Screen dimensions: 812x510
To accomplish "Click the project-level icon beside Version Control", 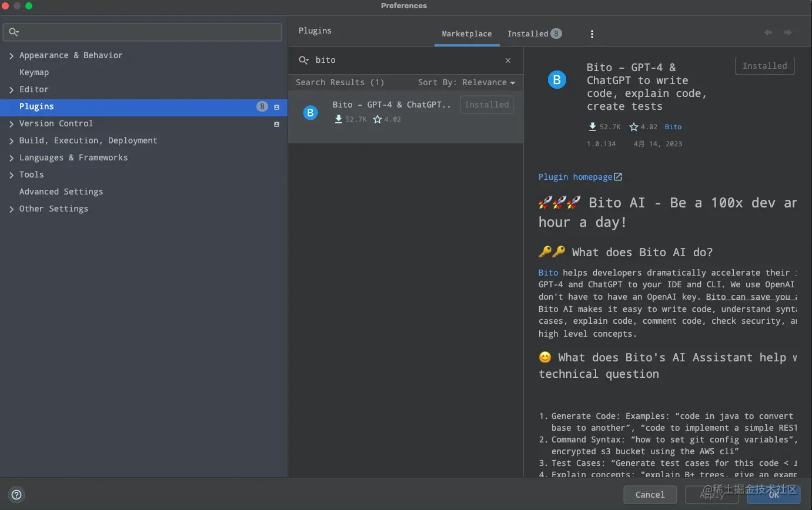I will pos(277,124).
